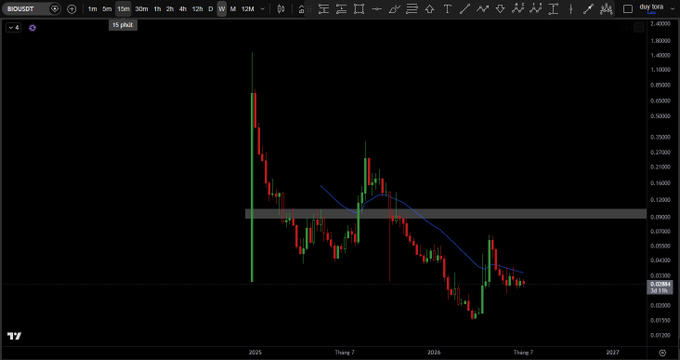Select the rectangle drawing tool
The image size is (680, 360).
(x=359, y=9)
